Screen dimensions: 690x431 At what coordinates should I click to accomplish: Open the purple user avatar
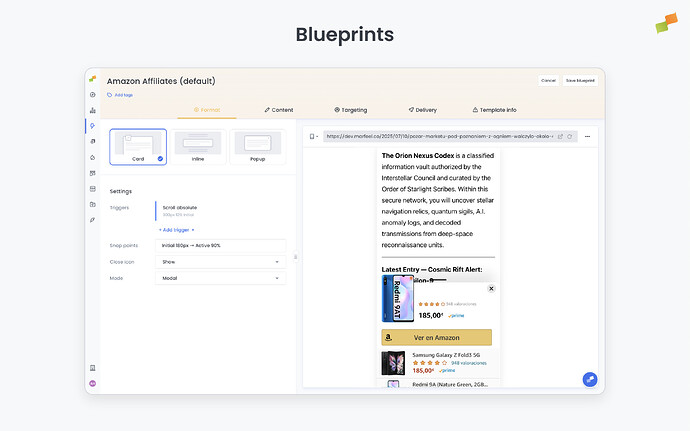[x=92, y=383]
